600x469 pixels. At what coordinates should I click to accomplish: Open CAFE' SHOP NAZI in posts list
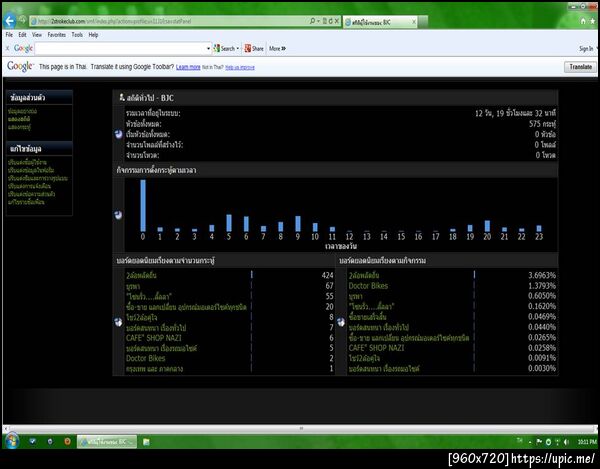tap(153, 338)
